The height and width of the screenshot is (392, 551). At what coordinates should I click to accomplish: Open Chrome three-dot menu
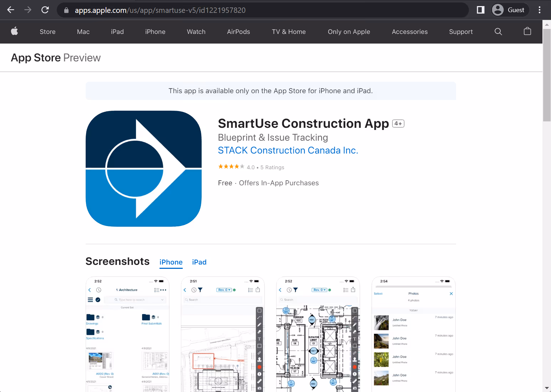pos(540,10)
